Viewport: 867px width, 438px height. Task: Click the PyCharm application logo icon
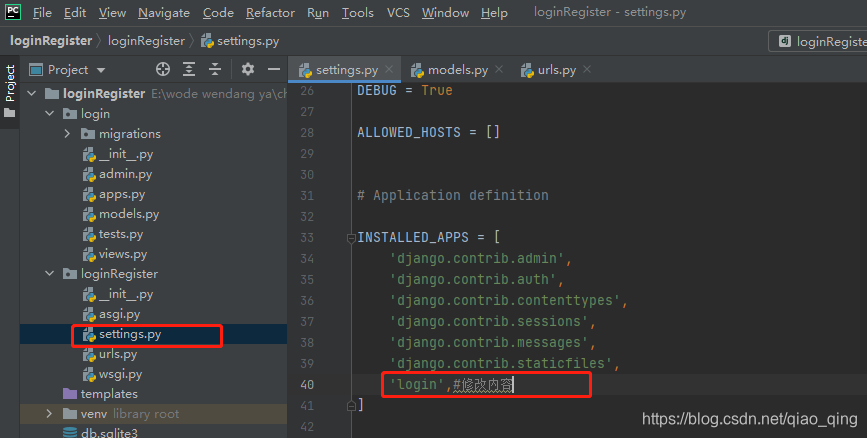pyautogui.click(x=13, y=12)
